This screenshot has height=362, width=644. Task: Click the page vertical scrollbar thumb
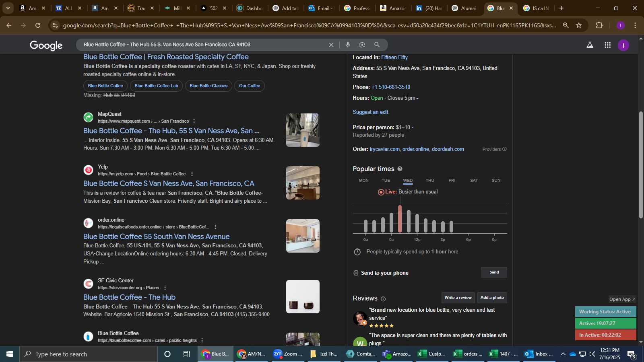pyautogui.click(x=641, y=165)
